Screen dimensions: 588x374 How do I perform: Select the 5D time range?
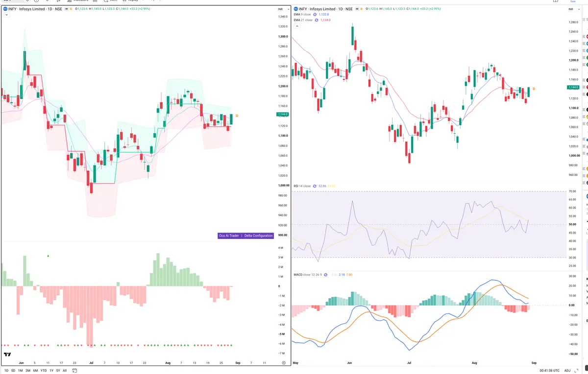coord(13,371)
